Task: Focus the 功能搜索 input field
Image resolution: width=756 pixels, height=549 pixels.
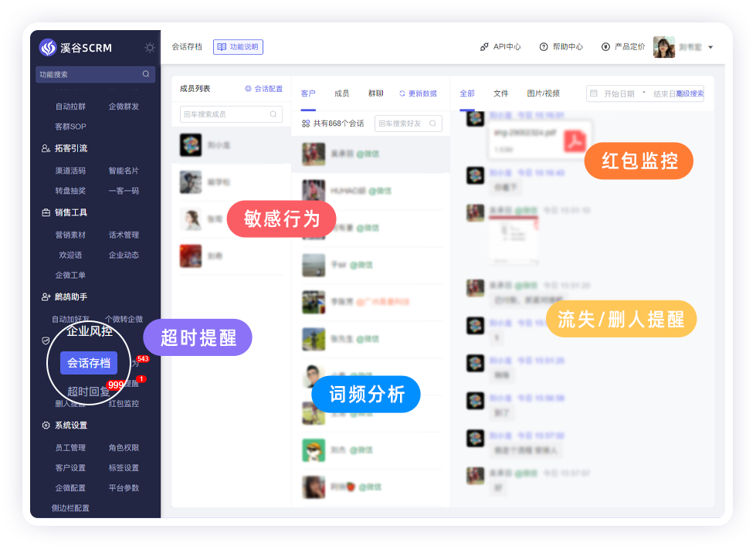Action: (95, 74)
